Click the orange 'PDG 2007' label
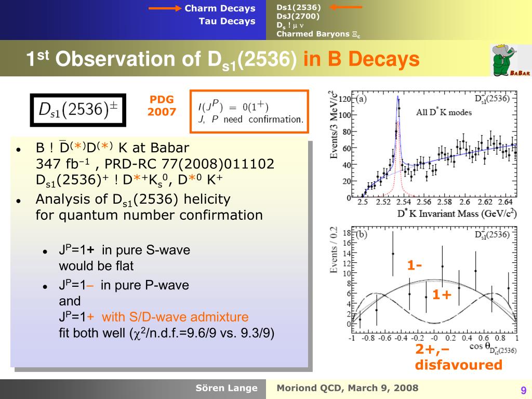The width and height of the screenshot is (532, 399). (x=162, y=105)
